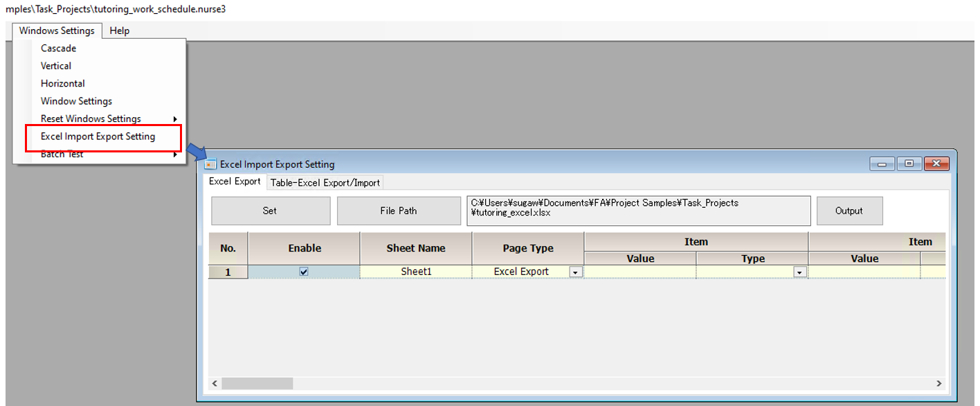Open the Windows Settings menu
This screenshot has width=980, height=406.
pyautogui.click(x=57, y=30)
